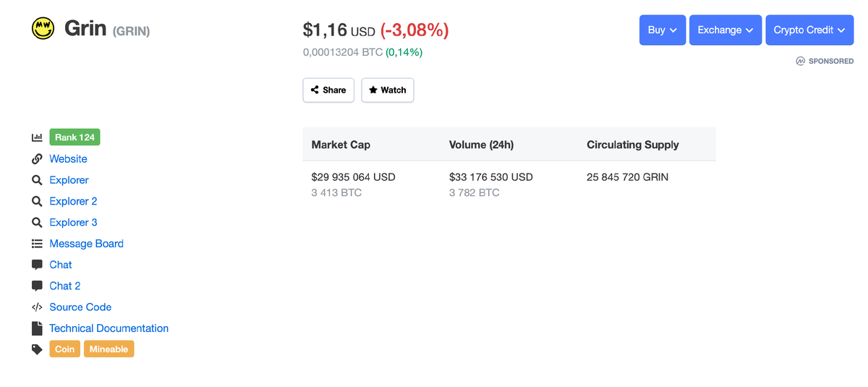Open the Technical Documentation link
This screenshot has height=387, width=868.
pyautogui.click(x=109, y=328)
